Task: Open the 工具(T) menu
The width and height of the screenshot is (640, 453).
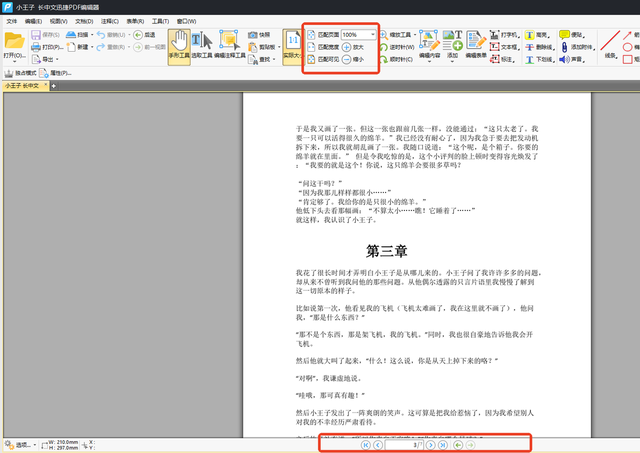Action: 160,21
